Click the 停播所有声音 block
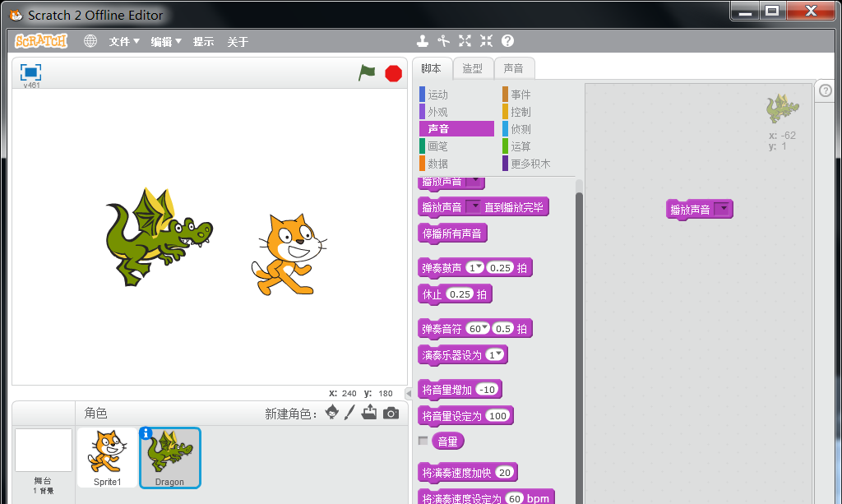 [x=452, y=234]
